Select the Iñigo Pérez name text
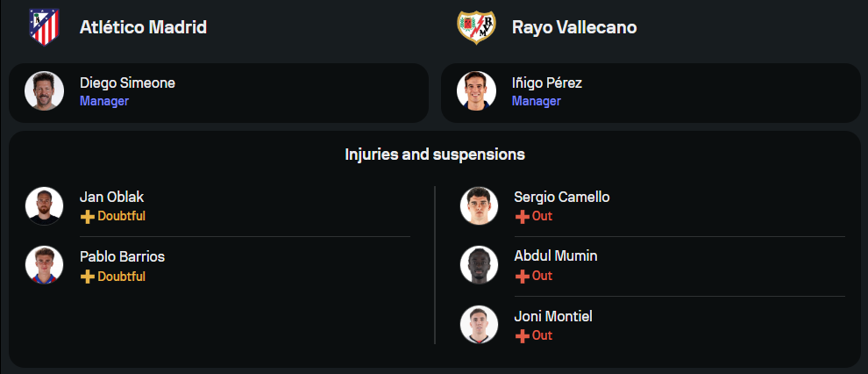 (x=547, y=83)
